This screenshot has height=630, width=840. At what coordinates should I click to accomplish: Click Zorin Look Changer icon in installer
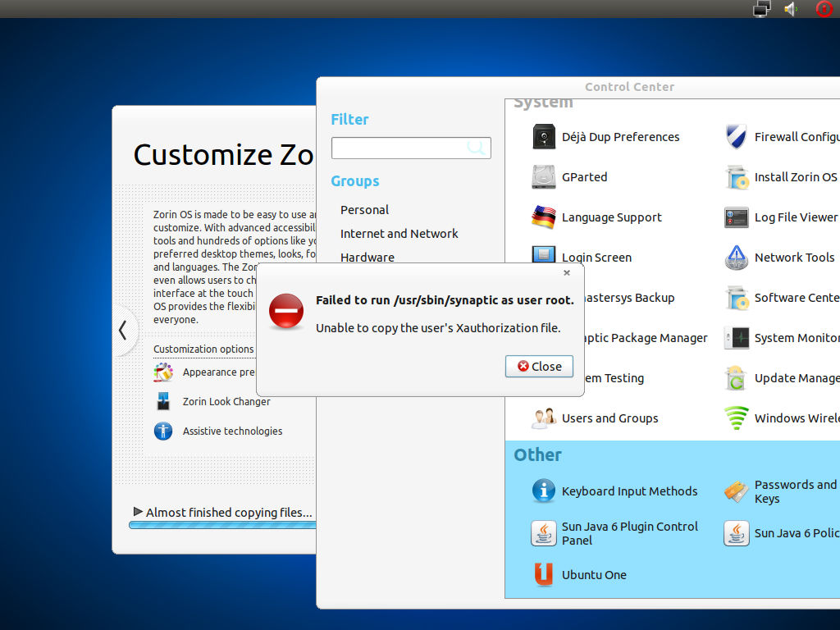tap(163, 401)
